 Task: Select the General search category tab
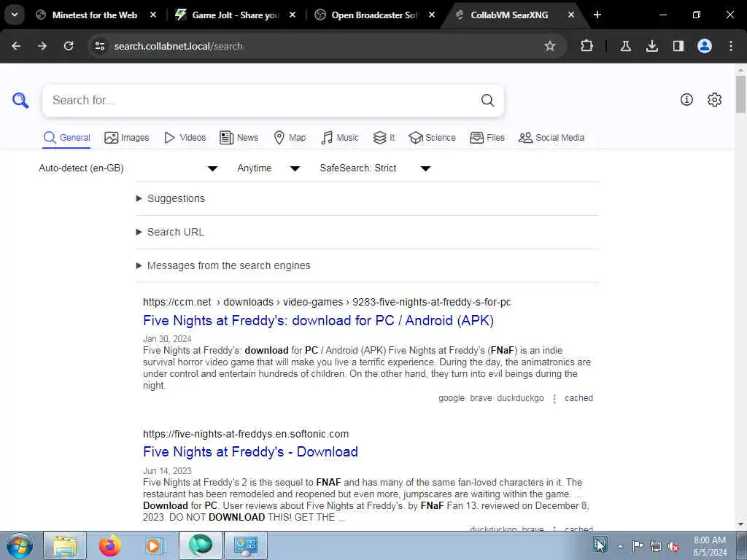click(66, 138)
